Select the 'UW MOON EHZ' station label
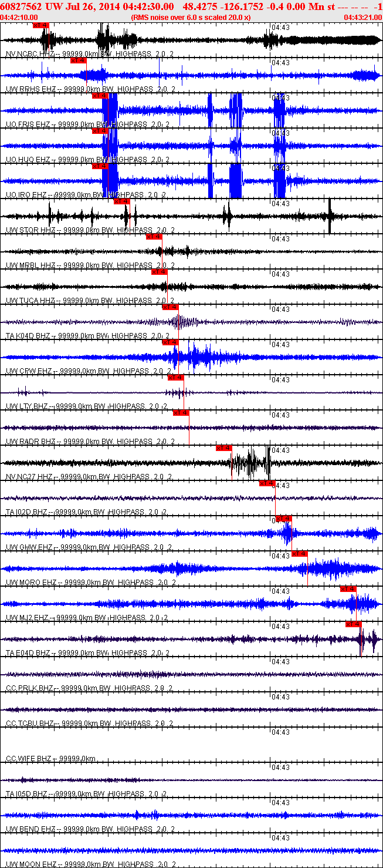The image size is (383, 868). click(31, 864)
